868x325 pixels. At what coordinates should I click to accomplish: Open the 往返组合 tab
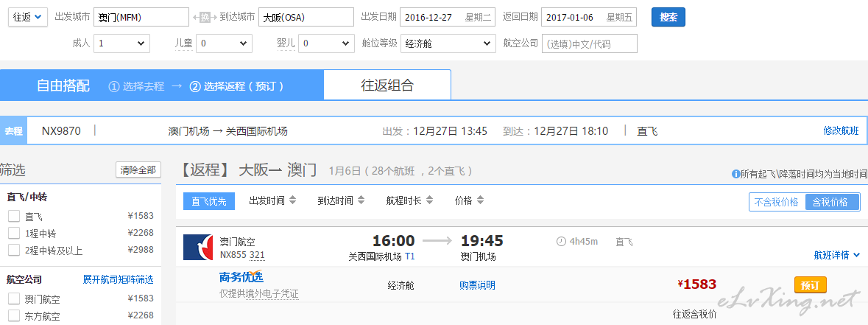point(387,85)
